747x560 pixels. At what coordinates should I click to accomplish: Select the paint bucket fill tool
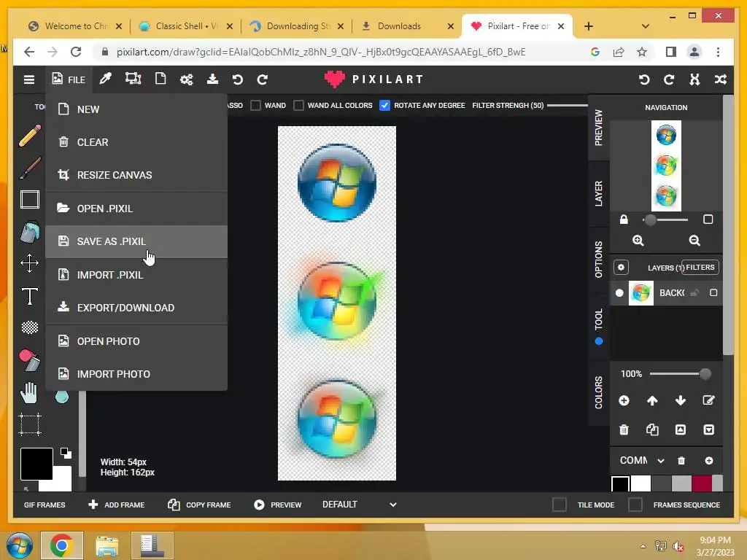29,232
